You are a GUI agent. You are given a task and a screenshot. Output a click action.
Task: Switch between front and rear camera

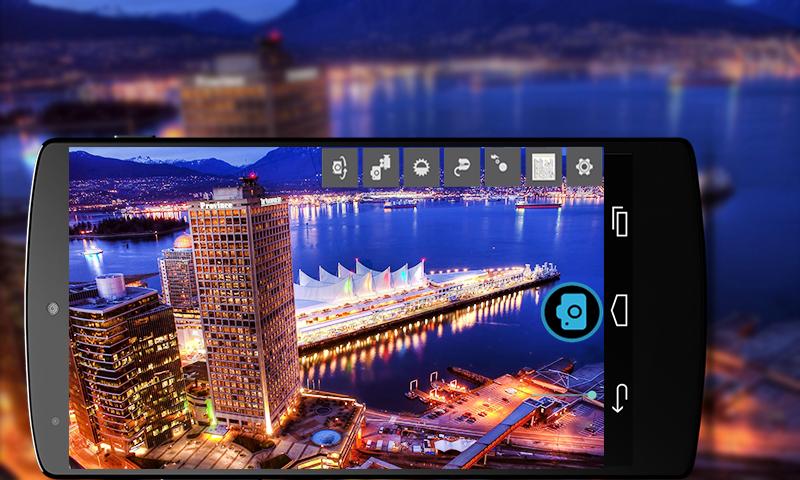point(340,167)
